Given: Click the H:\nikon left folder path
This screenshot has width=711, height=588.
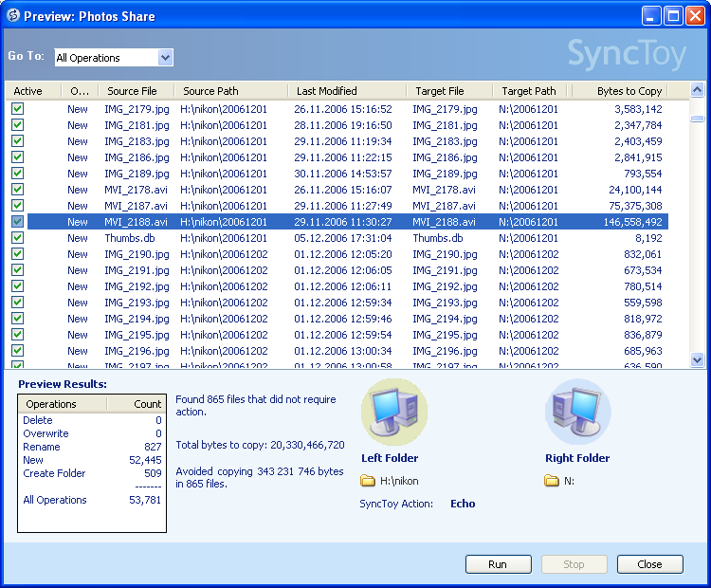Looking at the screenshot, I should pos(399,481).
